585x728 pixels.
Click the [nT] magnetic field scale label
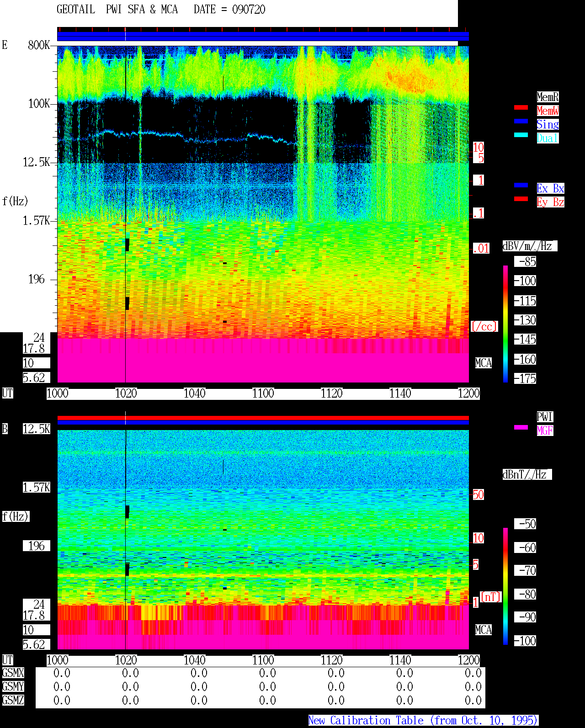pyautogui.click(x=491, y=597)
